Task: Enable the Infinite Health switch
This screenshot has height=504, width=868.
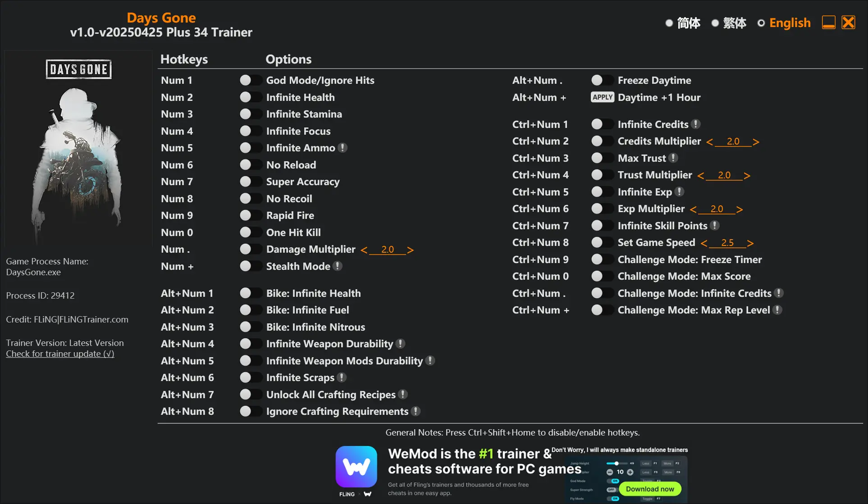Action: click(x=251, y=97)
